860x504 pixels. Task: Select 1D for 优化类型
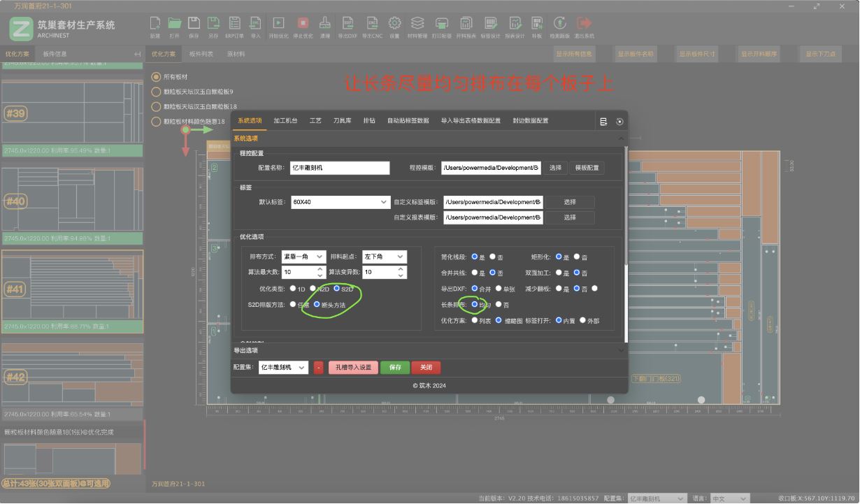tap(292, 289)
